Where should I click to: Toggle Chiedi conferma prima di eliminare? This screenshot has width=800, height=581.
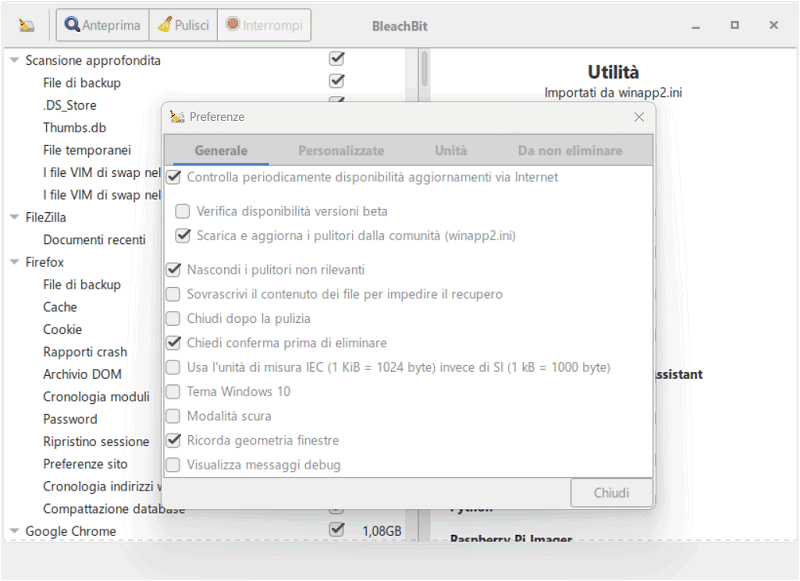pyautogui.click(x=174, y=343)
